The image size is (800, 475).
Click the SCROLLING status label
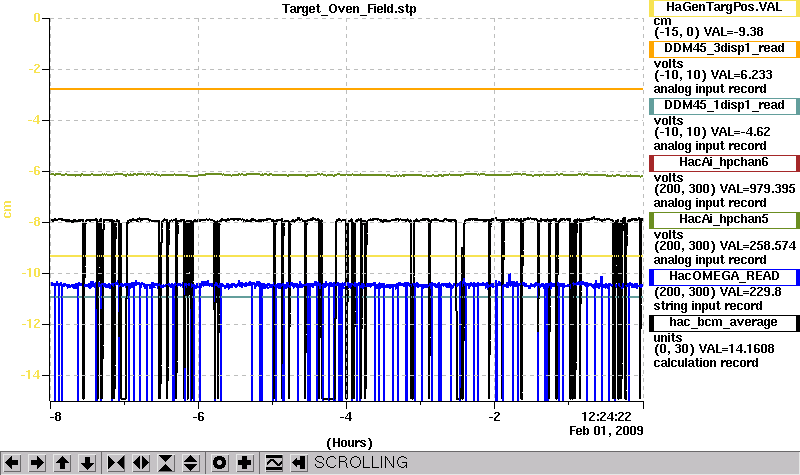[x=361, y=463]
